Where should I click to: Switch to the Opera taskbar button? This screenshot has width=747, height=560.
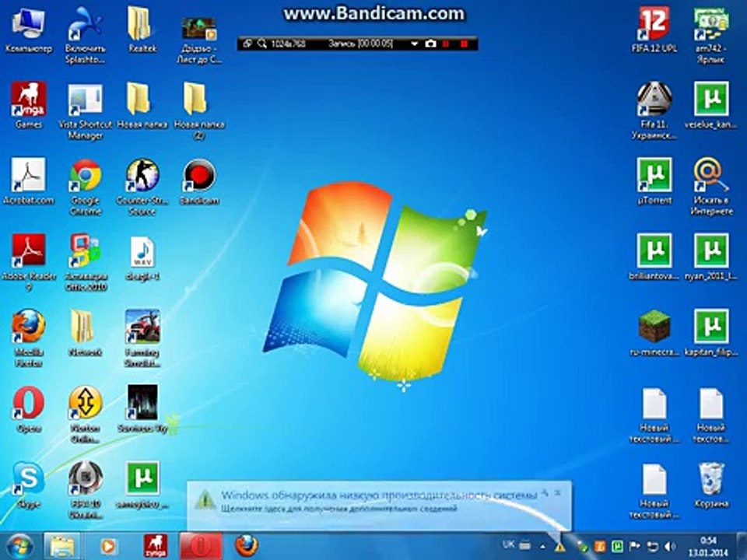pos(200,546)
